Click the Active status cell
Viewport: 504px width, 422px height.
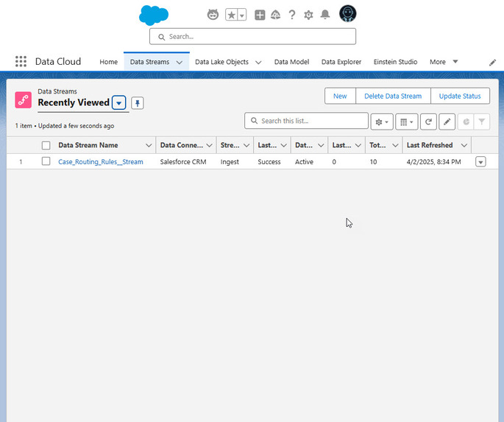pyautogui.click(x=304, y=162)
